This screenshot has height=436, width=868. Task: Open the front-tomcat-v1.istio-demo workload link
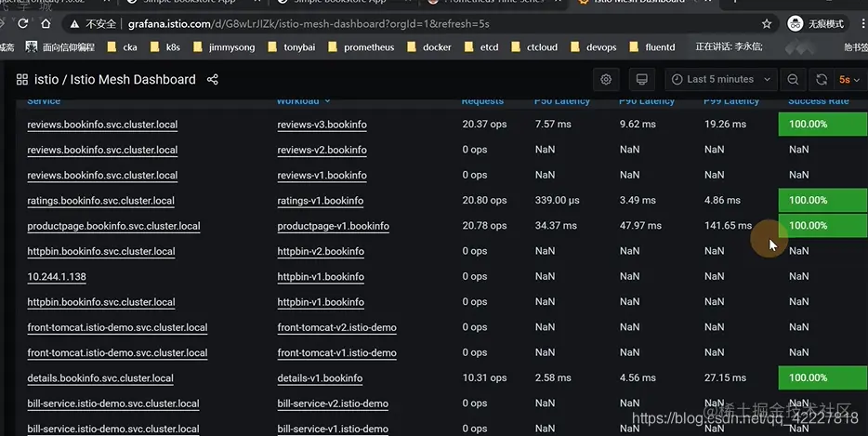click(x=336, y=353)
